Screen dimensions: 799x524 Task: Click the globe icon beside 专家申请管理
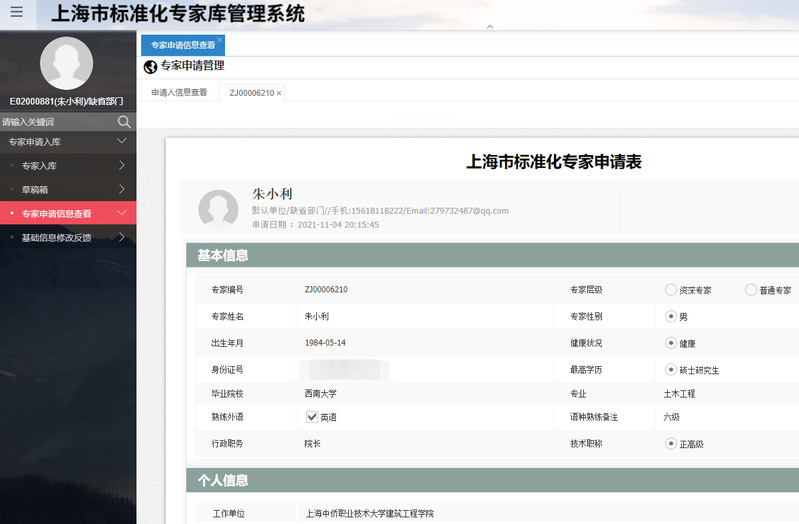coord(151,67)
